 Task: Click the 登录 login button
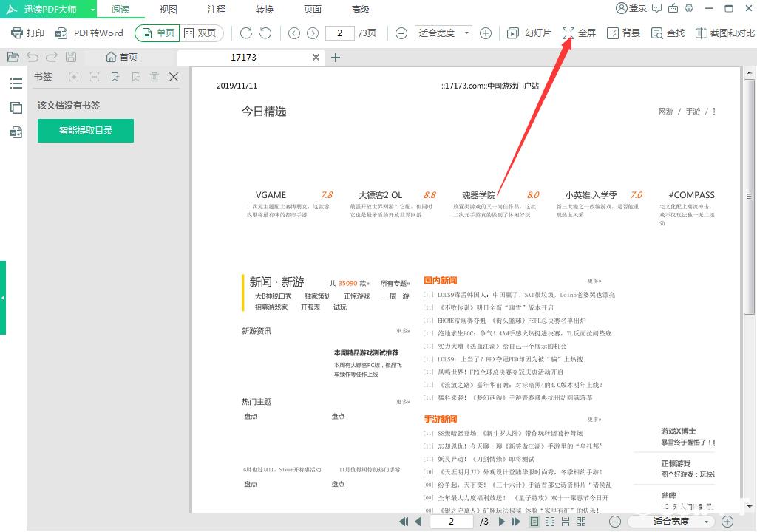click(631, 8)
